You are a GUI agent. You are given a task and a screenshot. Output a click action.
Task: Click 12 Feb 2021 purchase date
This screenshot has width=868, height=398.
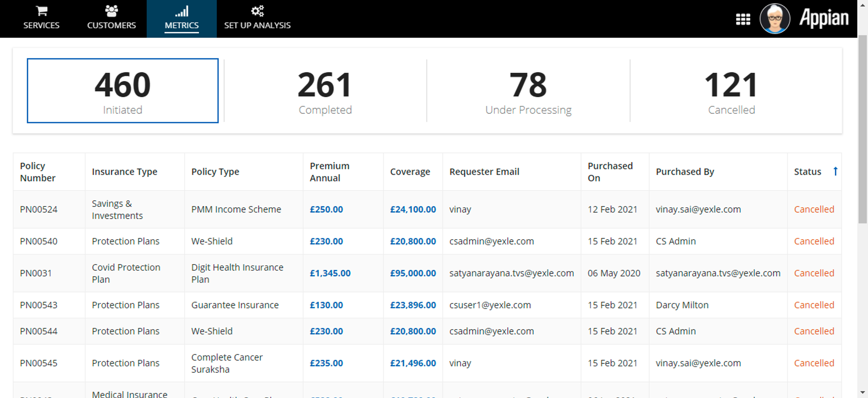613,210
